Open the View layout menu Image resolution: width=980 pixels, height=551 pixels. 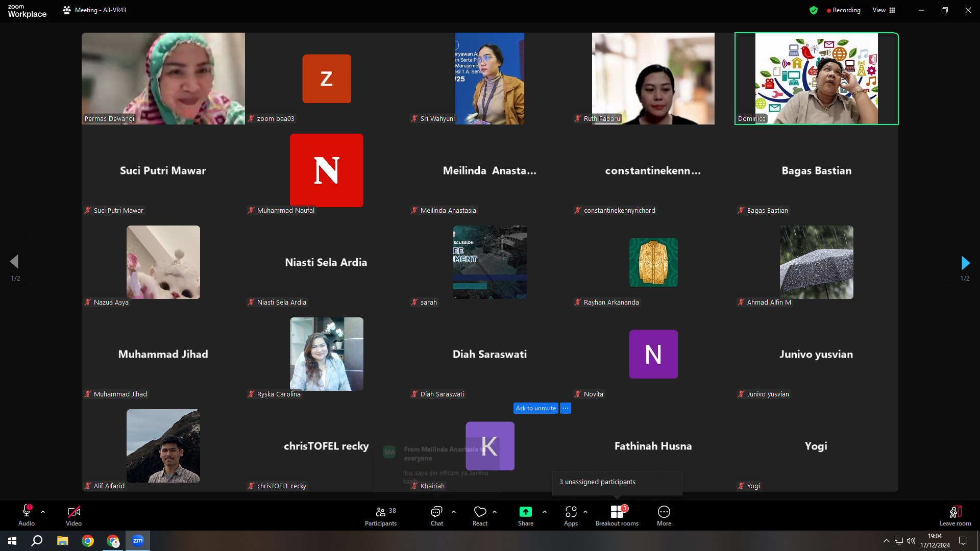coord(884,10)
